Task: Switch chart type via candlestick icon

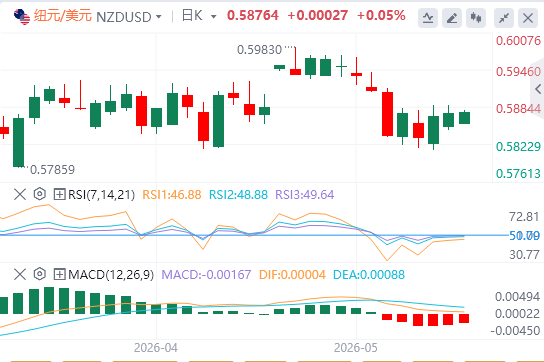Action: click(x=476, y=18)
